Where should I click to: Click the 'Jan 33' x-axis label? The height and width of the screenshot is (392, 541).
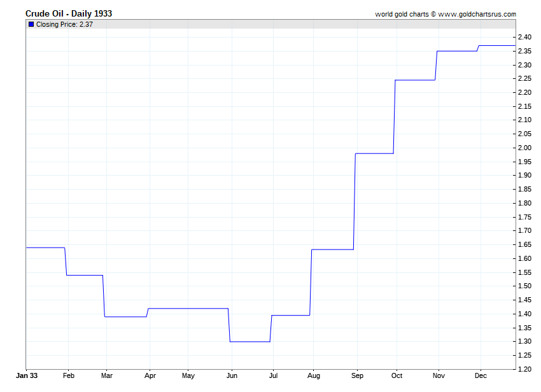click(x=27, y=375)
